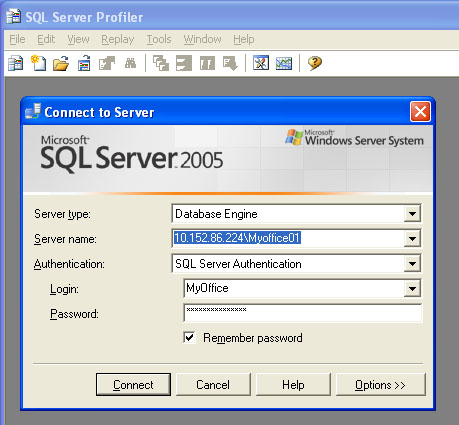Image resolution: width=459 pixels, height=425 pixels.
Task: Expand the Server name dropdown arrow
Action: 412,238
